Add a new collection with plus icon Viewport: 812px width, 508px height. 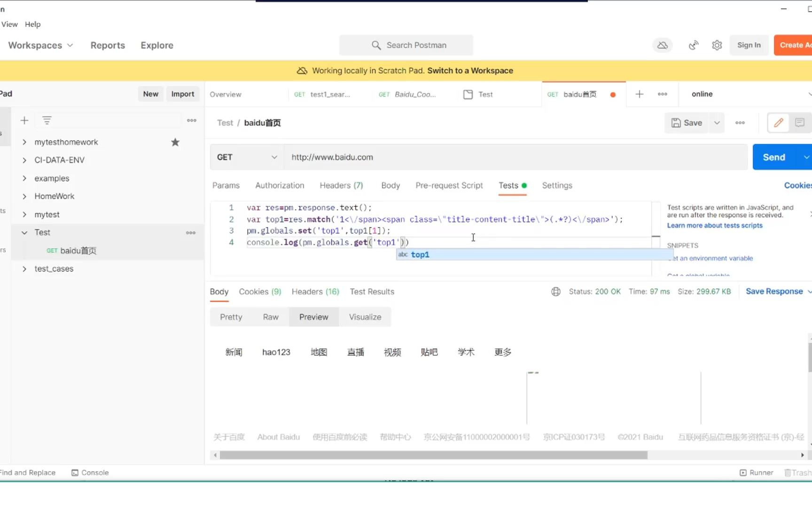[x=24, y=120]
